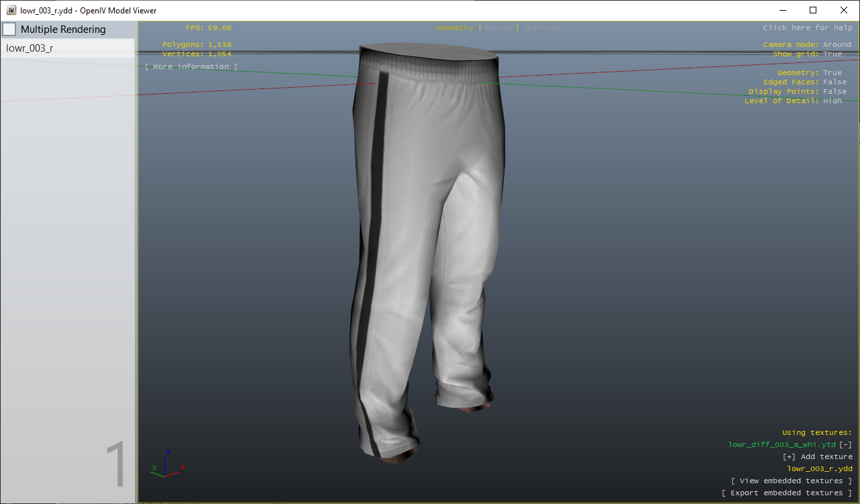Maximize the Model Viewer window

pos(813,10)
